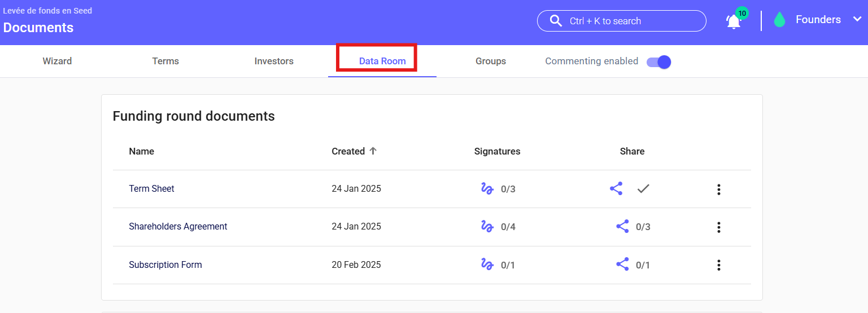The image size is (868, 313).
Task: Click the signature icon for Subscription Form
Action: click(x=487, y=264)
